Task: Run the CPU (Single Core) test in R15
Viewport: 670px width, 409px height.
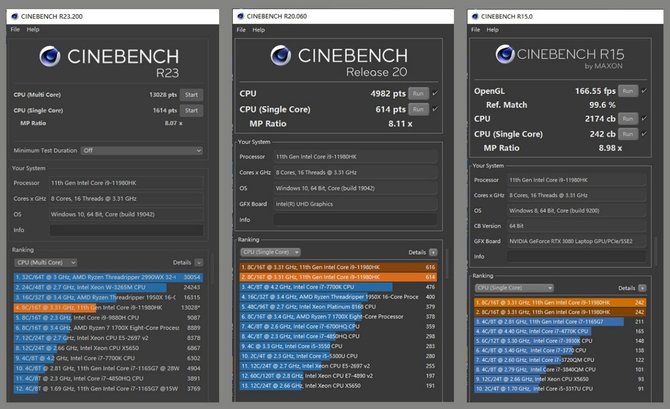Action: click(x=628, y=134)
